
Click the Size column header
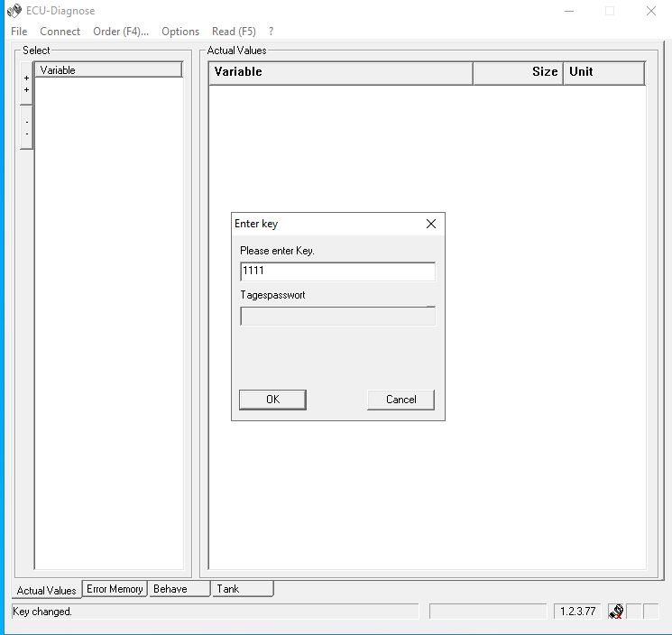518,72
